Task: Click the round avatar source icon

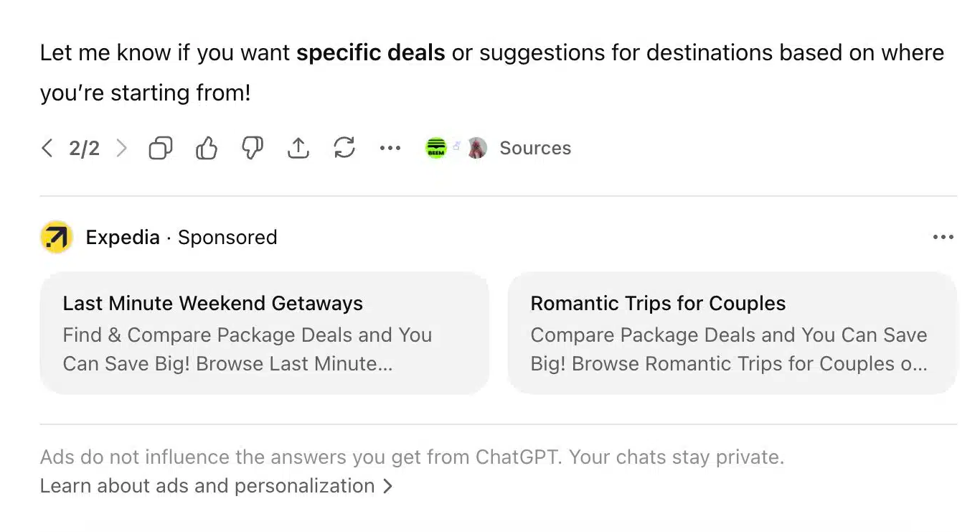Action: pyautogui.click(x=477, y=149)
